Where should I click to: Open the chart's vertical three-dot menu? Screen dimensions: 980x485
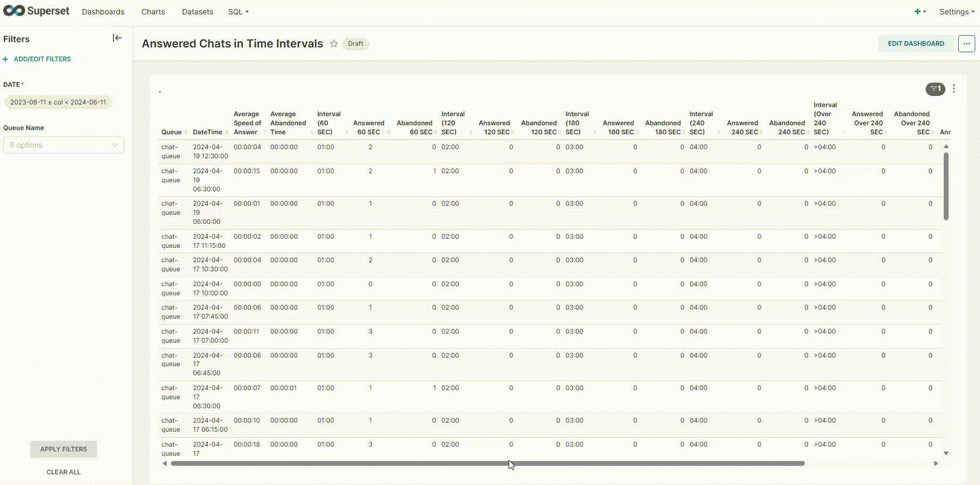(x=954, y=89)
